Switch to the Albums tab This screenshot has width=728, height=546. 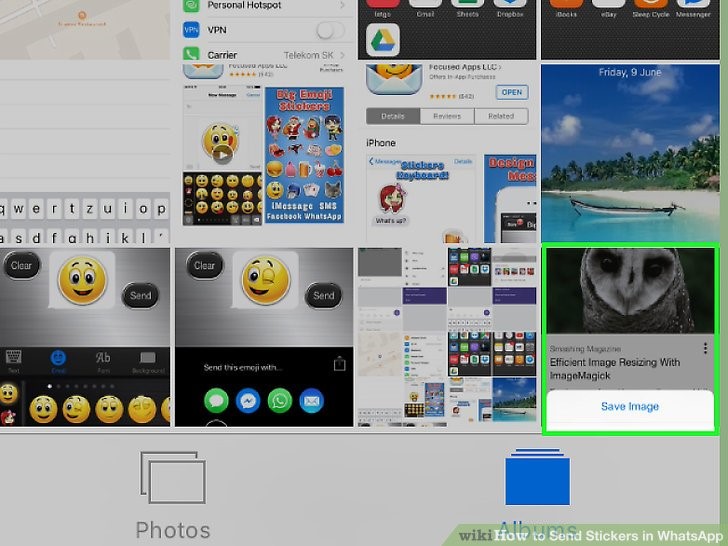pyautogui.click(x=537, y=492)
